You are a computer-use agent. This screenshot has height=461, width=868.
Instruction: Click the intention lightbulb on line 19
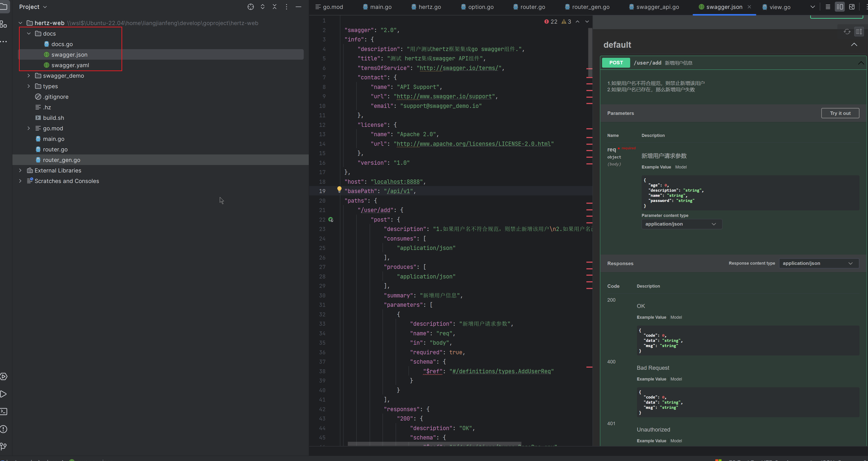[339, 189]
